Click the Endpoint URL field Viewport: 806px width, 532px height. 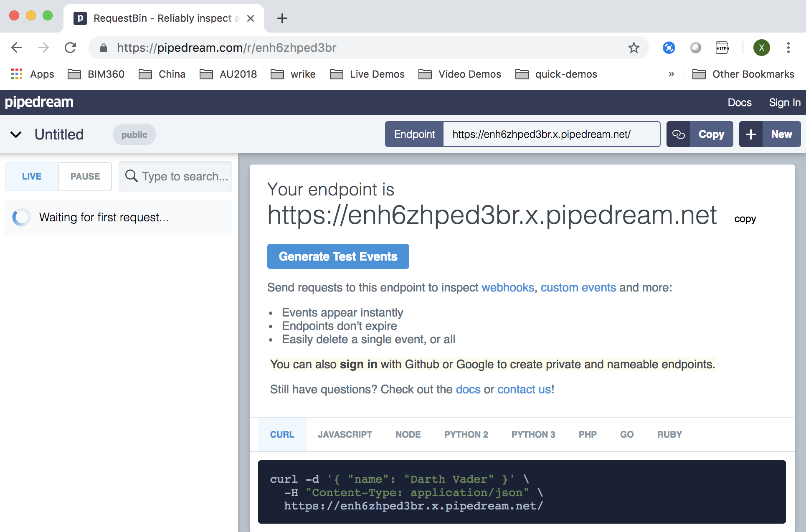[551, 134]
